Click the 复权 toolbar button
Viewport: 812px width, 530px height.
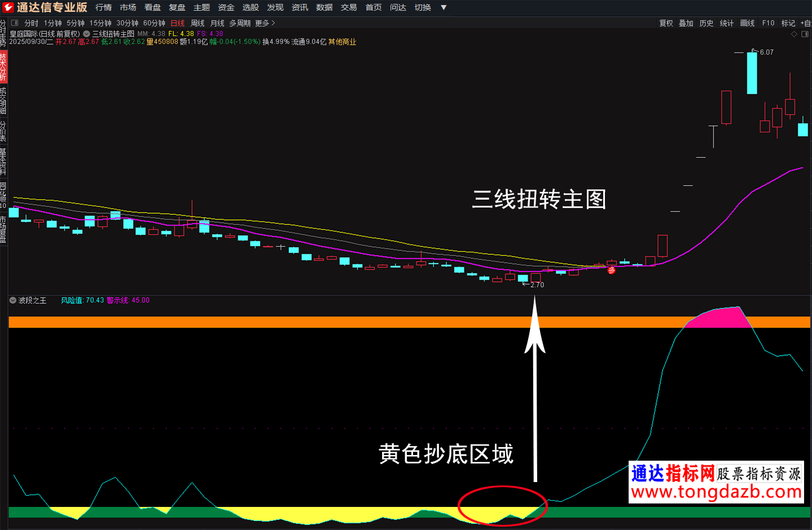[x=666, y=23]
